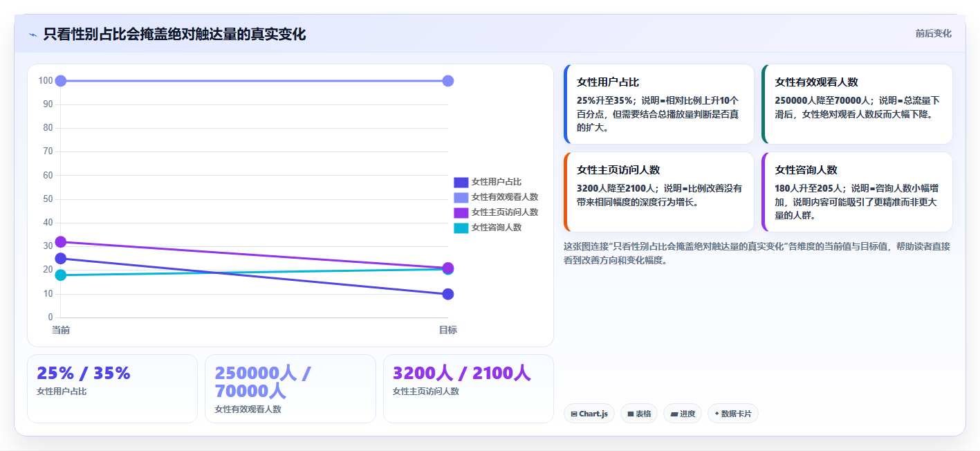
Task: Open the 女性有效观看人数 explanation card title
Action: [816, 82]
